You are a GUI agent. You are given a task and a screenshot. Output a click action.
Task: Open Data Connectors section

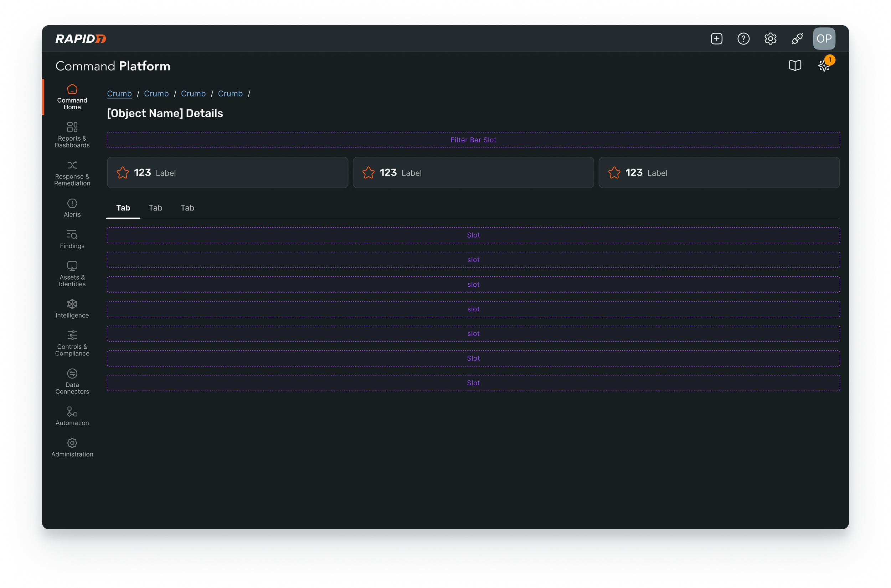(x=72, y=381)
